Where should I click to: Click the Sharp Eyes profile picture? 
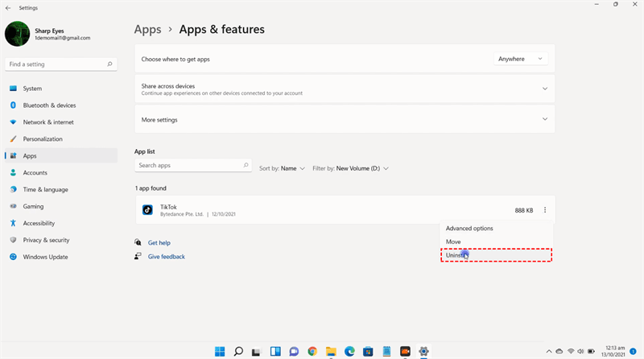click(18, 34)
